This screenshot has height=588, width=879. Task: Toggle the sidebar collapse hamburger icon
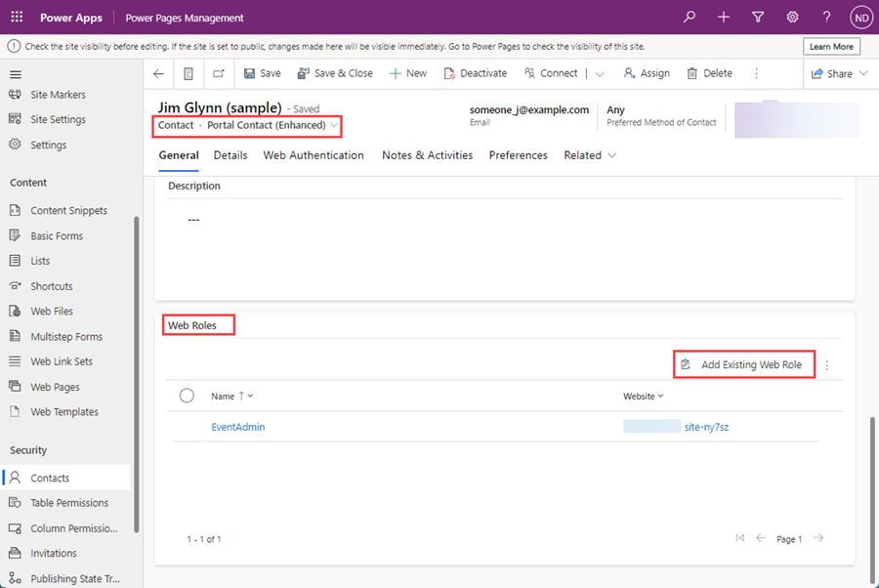pyautogui.click(x=15, y=72)
